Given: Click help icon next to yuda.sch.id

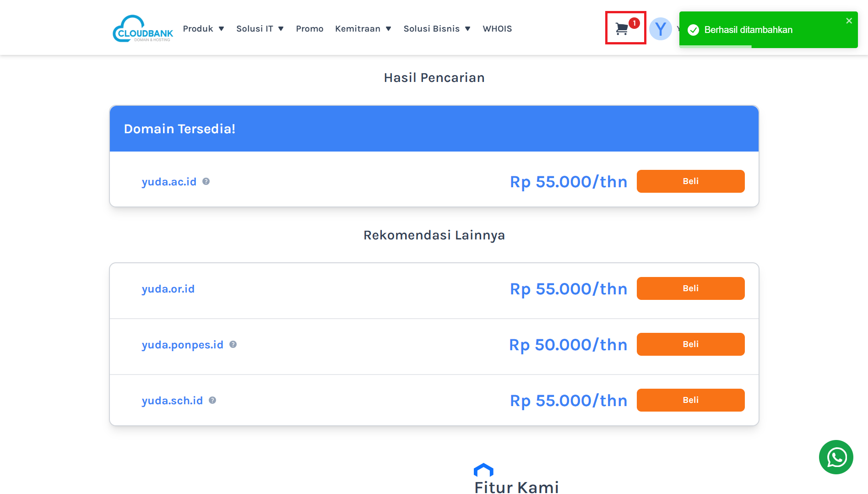Looking at the screenshot, I should [x=212, y=400].
